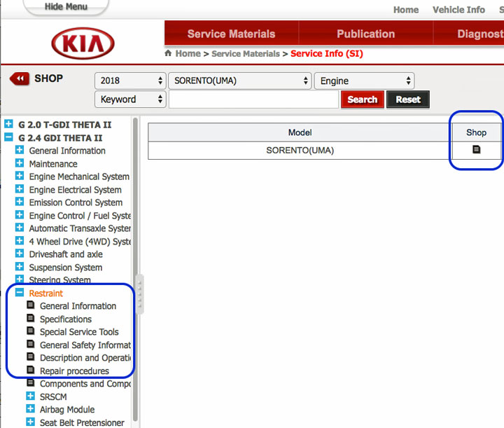Collapse the Restraint section
The image size is (504, 428).
[20, 292]
